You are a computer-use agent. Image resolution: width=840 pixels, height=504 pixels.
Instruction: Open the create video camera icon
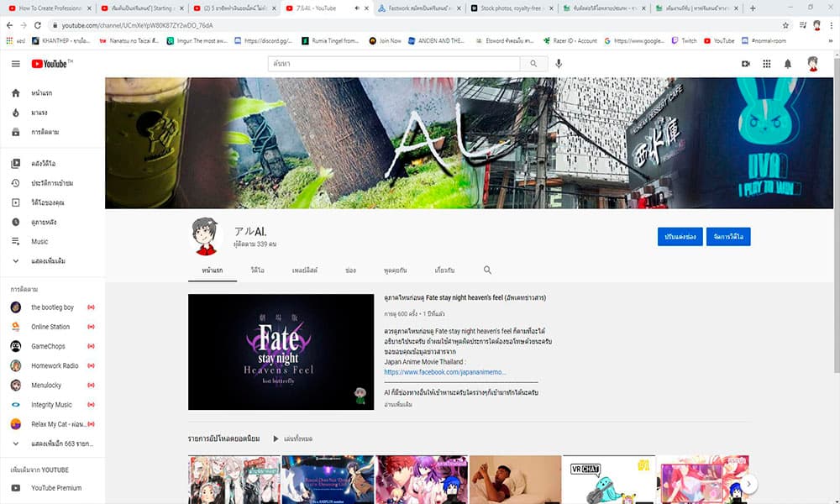[746, 64]
